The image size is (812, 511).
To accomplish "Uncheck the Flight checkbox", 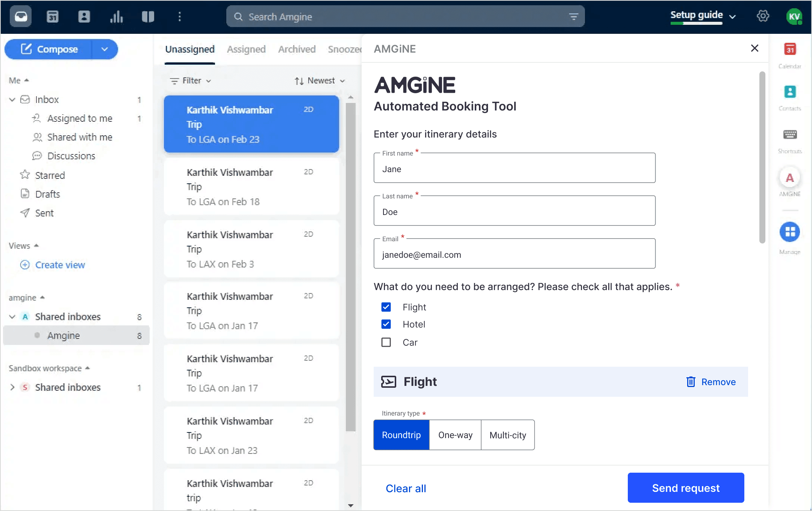I will (386, 307).
